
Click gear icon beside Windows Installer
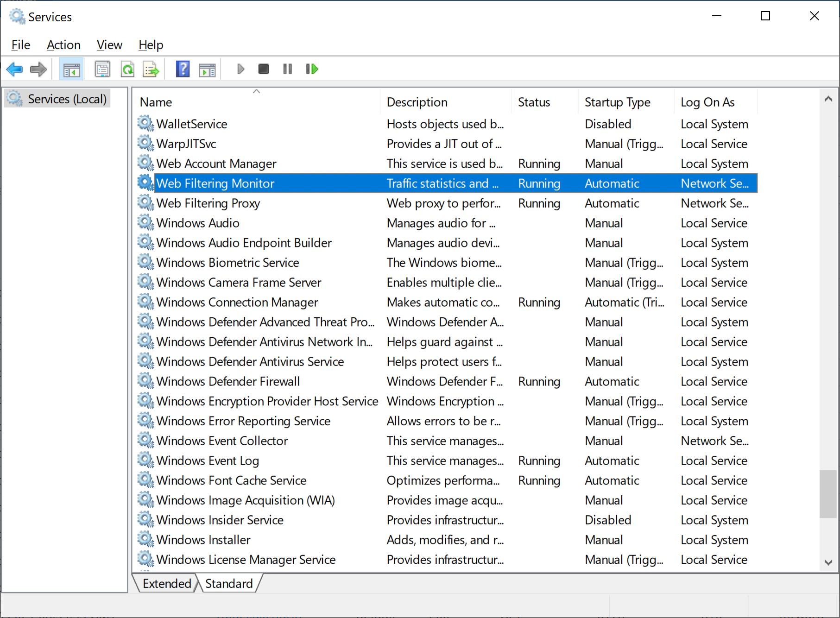tap(145, 539)
